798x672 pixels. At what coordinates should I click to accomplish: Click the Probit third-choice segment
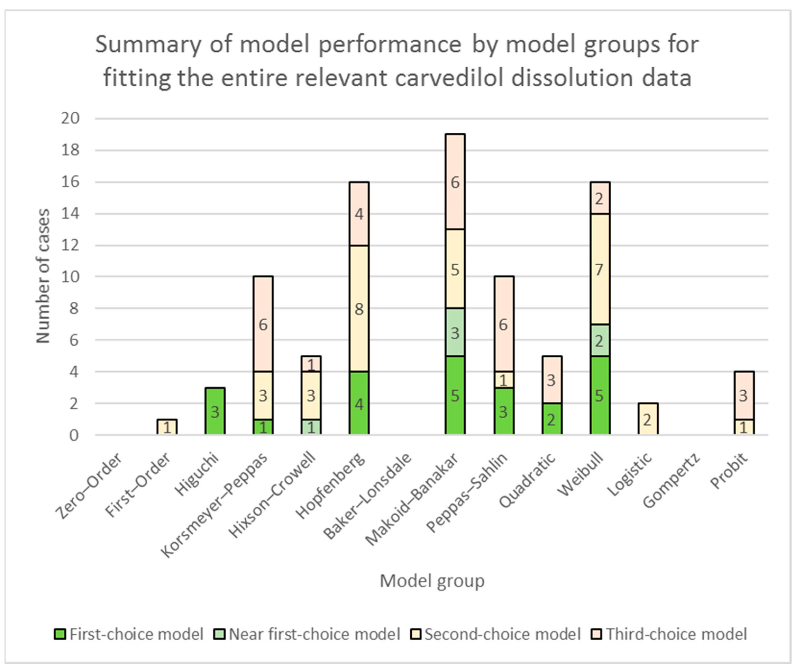coord(744,395)
